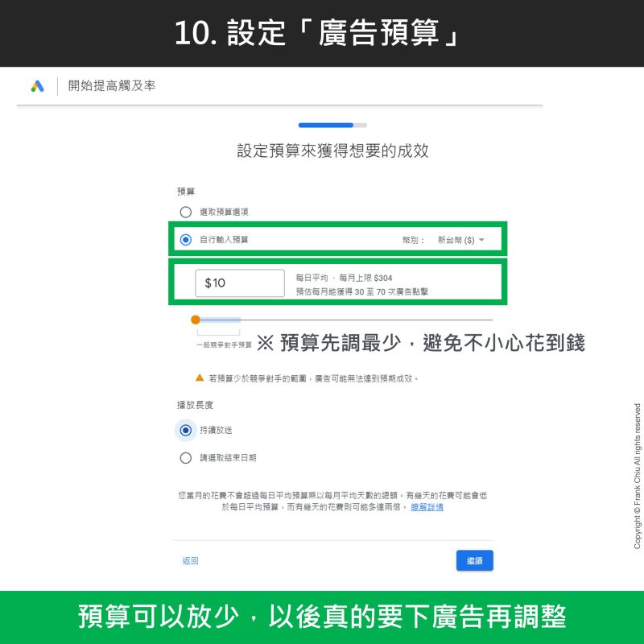The width and height of the screenshot is (644, 644).
Task: Click the gray budget slider track
Action: tap(362, 320)
